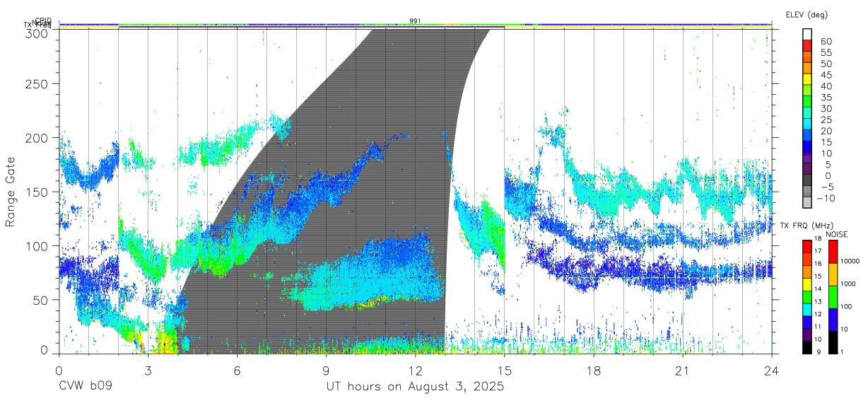Click the '35' label on ELEV scale
This screenshot has width=868, height=401.
tap(826, 98)
